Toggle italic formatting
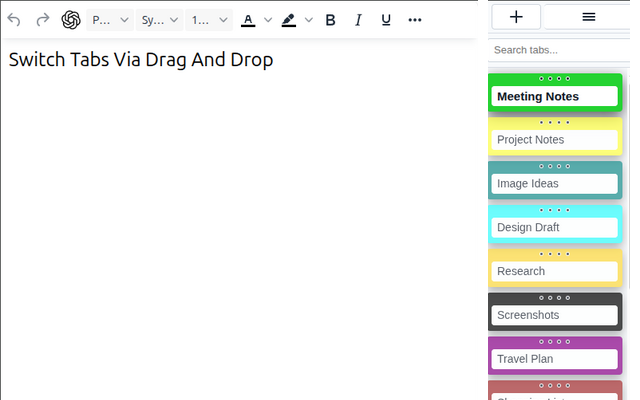This screenshot has height=400, width=640. 358,20
